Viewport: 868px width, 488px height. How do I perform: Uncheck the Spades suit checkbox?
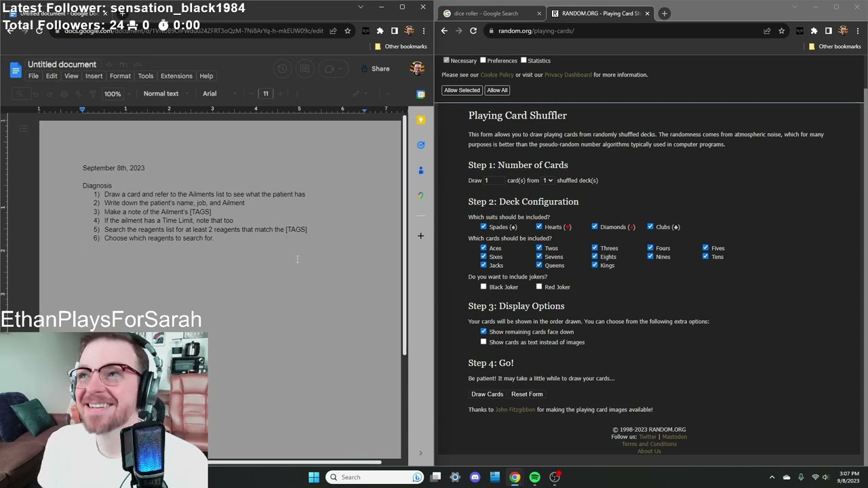coord(484,226)
